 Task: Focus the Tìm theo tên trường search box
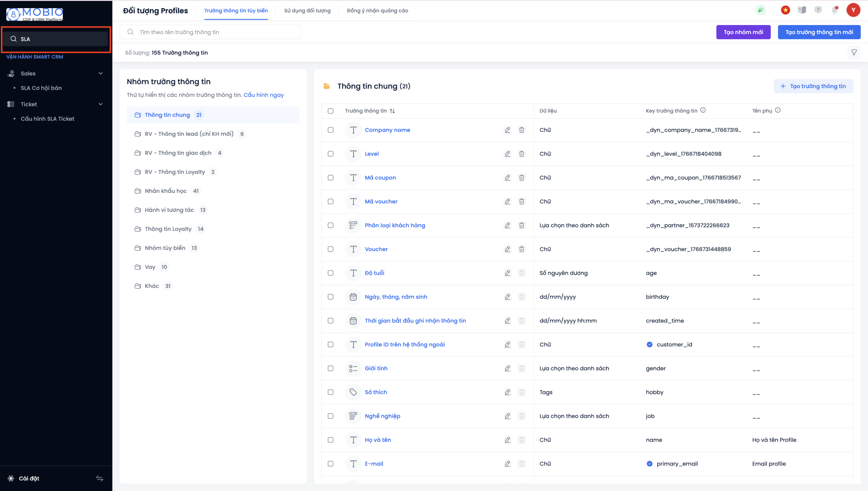pos(210,32)
